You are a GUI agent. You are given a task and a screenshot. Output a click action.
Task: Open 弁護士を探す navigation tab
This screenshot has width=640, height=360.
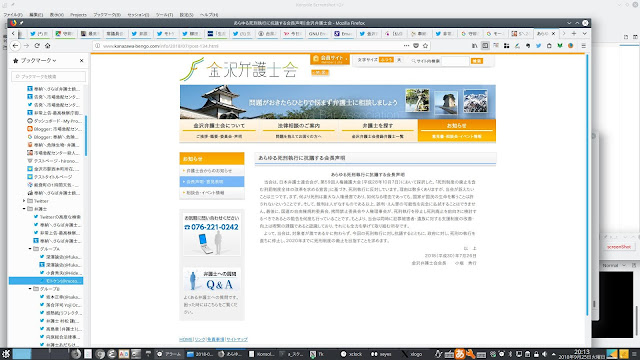(x=378, y=130)
